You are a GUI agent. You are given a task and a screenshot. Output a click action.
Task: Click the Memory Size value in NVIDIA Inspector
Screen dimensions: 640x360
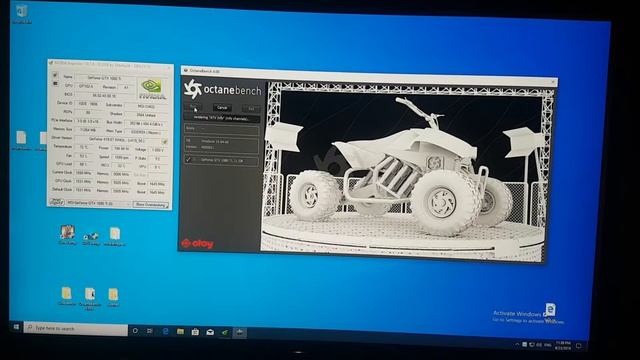[89, 130]
